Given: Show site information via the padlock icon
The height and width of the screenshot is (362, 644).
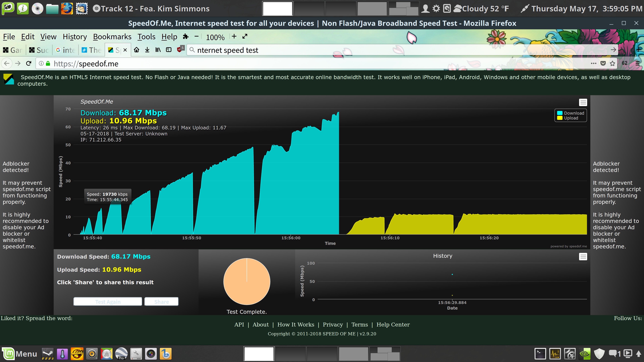Looking at the screenshot, I should [48, 64].
